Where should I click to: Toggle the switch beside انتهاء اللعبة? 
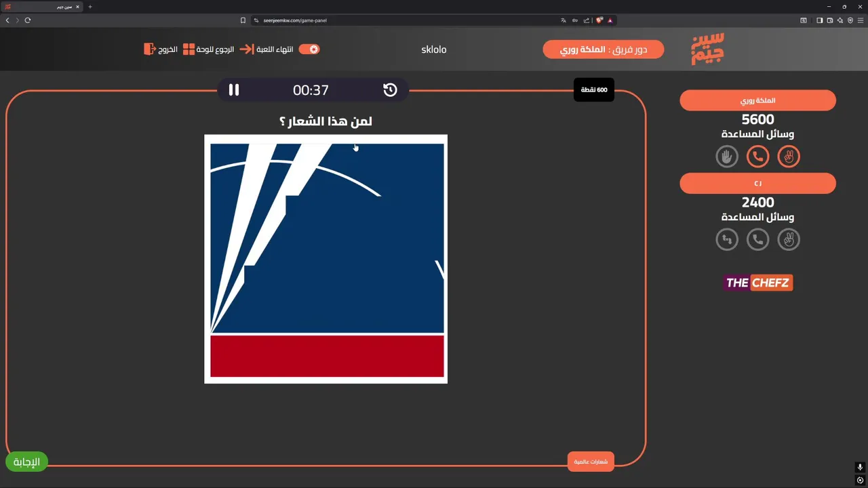point(309,49)
